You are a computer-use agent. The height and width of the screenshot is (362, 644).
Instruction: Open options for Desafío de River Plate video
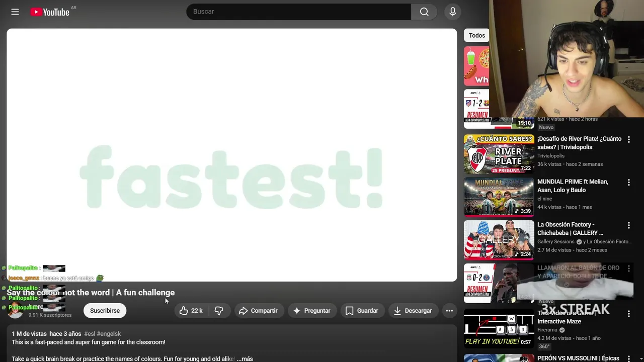[628, 140]
